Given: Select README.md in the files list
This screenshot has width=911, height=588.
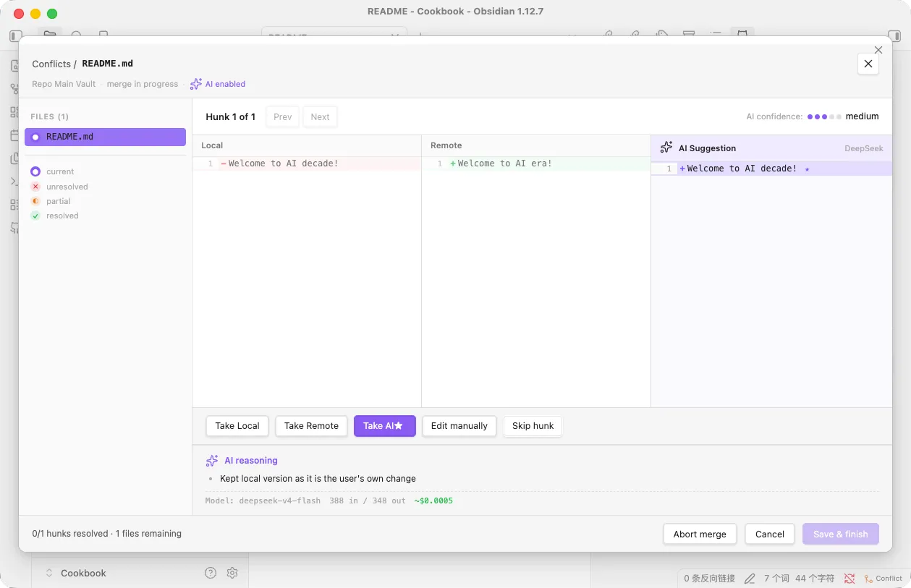Looking at the screenshot, I should tap(105, 137).
